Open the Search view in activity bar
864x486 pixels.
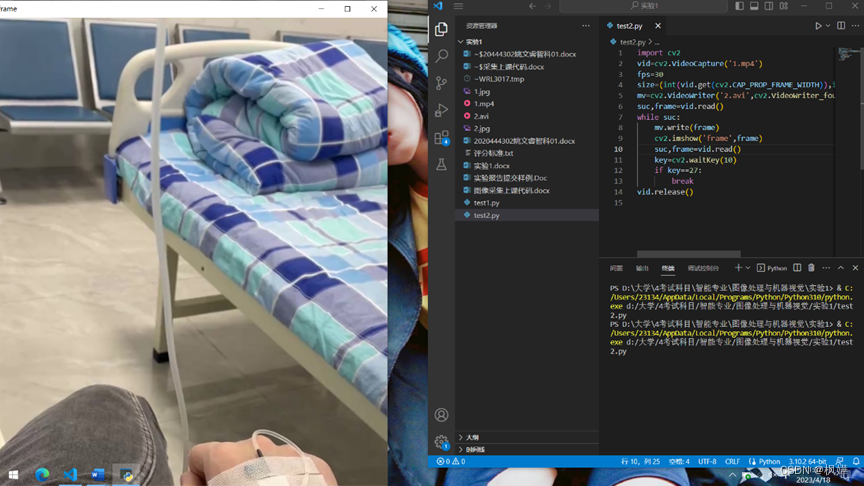(x=441, y=56)
